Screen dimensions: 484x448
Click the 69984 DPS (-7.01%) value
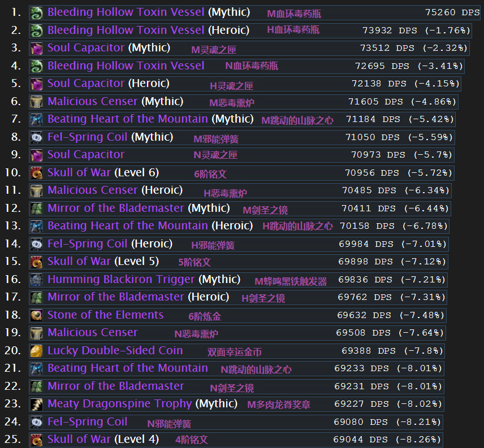393,244
